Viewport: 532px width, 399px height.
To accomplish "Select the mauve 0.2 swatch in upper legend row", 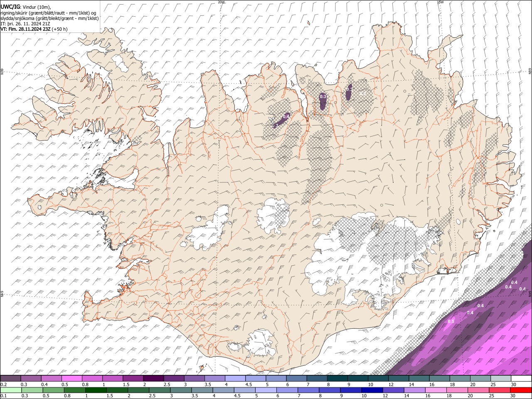I will [x=11, y=379].
